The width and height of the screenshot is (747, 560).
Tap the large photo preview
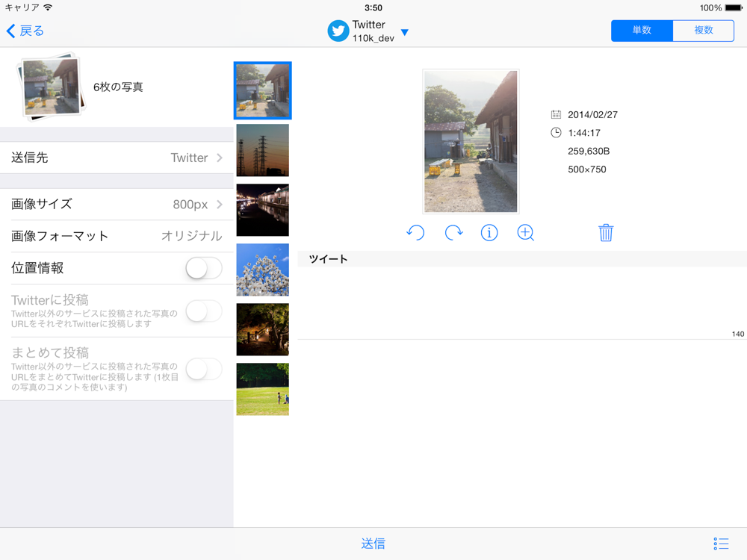tap(471, 141)
